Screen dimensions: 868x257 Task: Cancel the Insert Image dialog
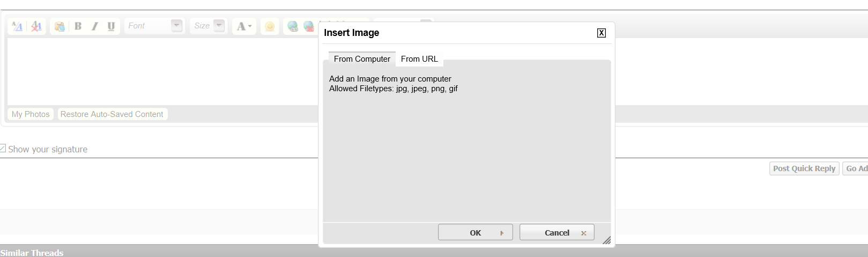pyautogui.click(x=557, y=232)
